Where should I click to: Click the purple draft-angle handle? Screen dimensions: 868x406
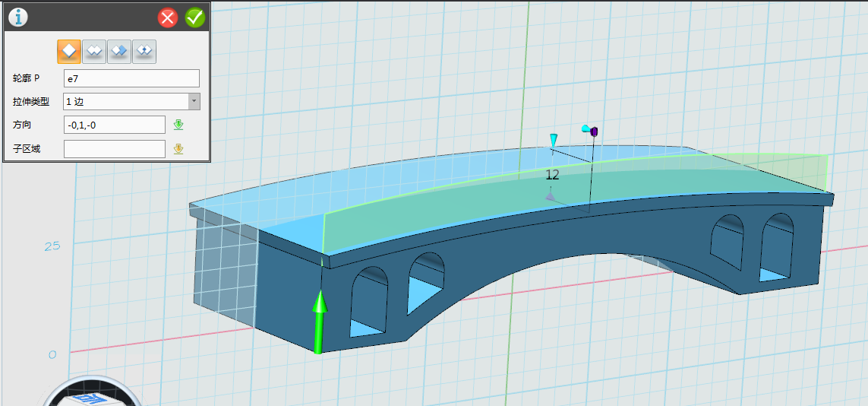click(594, 132)
